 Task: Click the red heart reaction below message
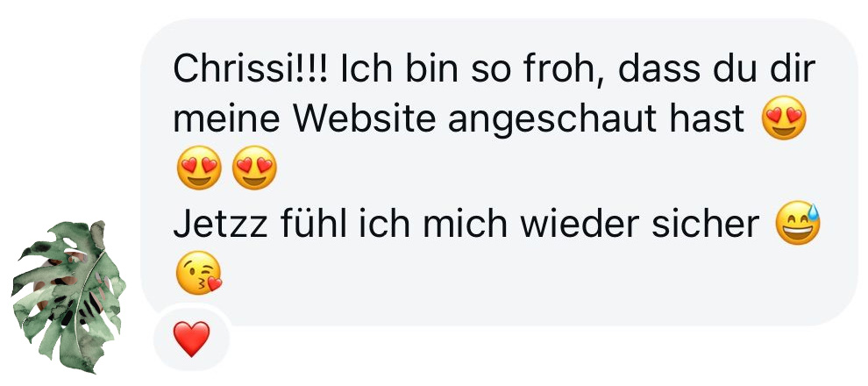tap(191, 339)
